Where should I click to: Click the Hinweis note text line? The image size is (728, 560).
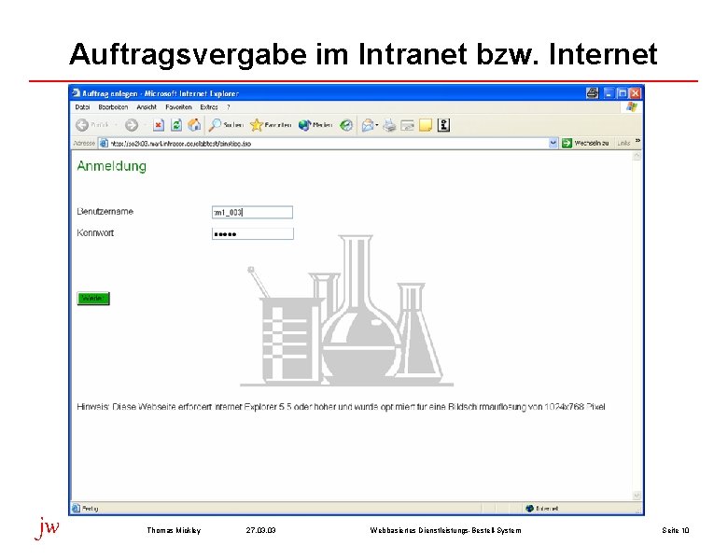click(x=341, y=407)
